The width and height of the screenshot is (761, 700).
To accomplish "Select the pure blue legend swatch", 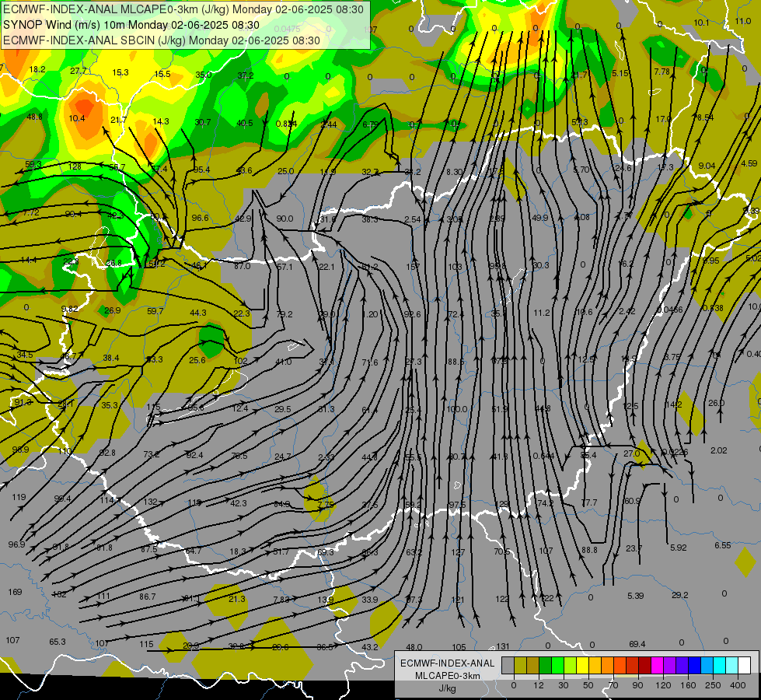I will [694, 666].
